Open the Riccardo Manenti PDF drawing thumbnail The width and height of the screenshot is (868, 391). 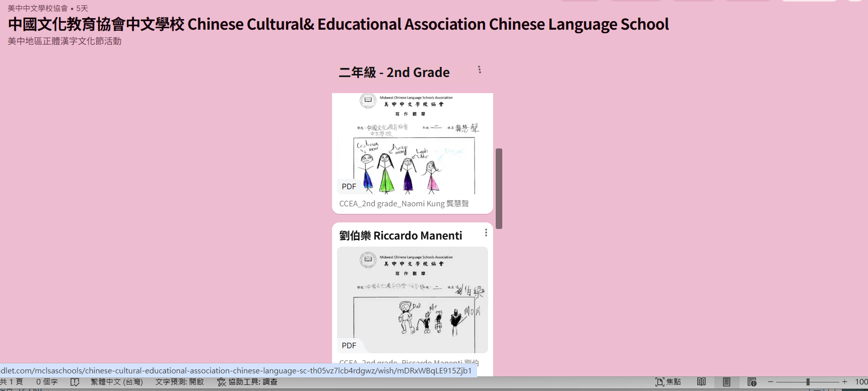point(413,300)
